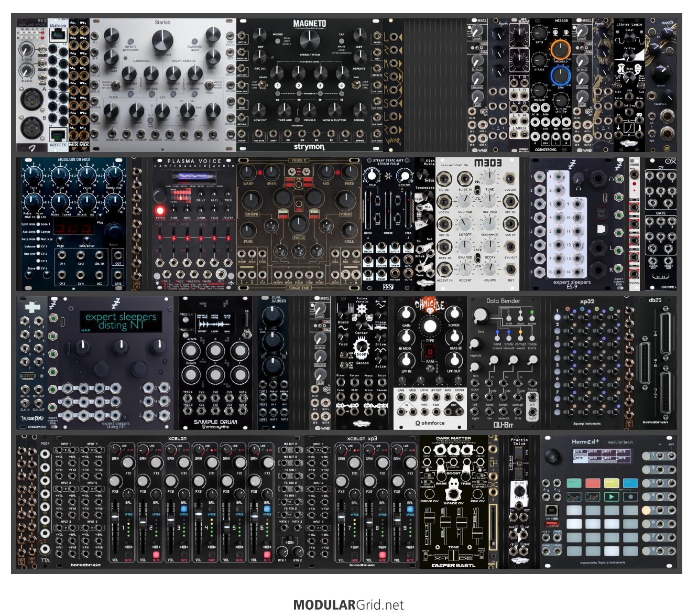The width and height of the screenshot is (698, 616).
Task: Tap the Data Bender mode button
Action: [x=532, y=319]
